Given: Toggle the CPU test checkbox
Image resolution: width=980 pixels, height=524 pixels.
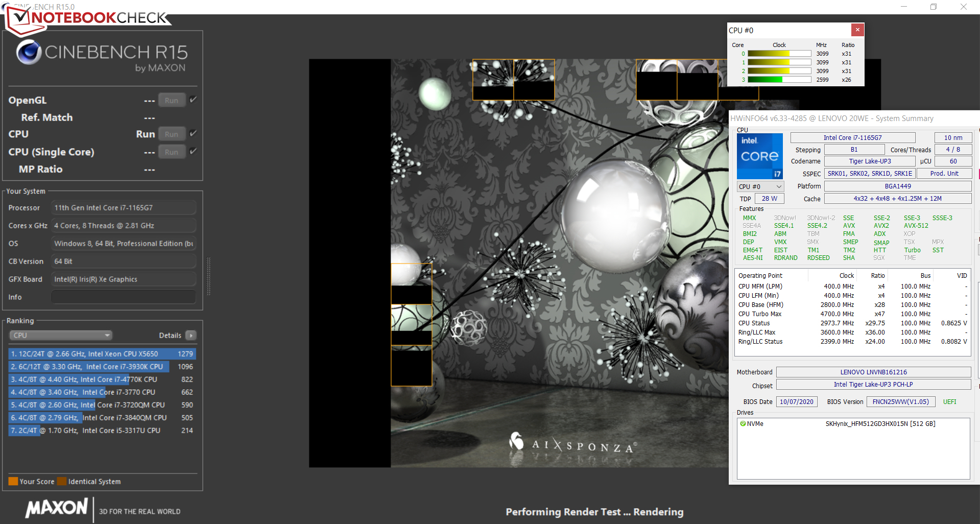Looking at the screenshot, I should 193,133.
